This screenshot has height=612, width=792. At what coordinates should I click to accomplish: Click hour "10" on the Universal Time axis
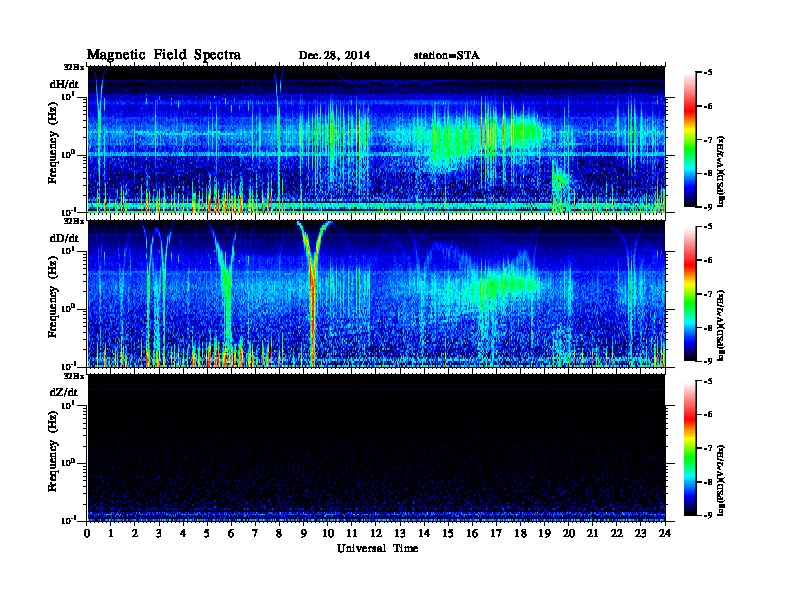[327, 534]
